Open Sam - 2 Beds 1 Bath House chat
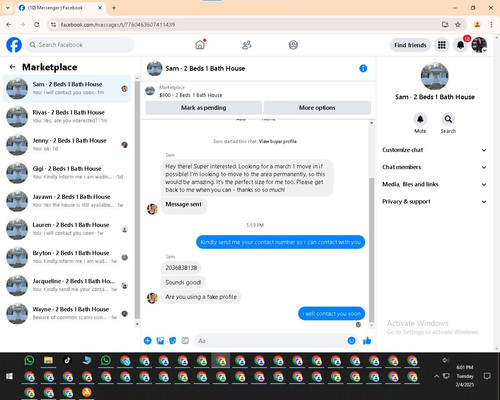This screenshot has height=400, width=500. click(67, 89)
